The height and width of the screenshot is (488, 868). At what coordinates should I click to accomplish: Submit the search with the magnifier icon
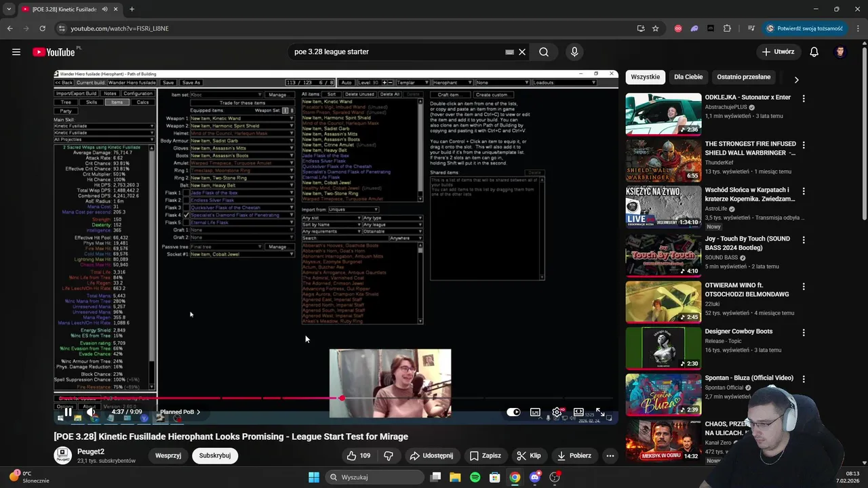[544, 52]
